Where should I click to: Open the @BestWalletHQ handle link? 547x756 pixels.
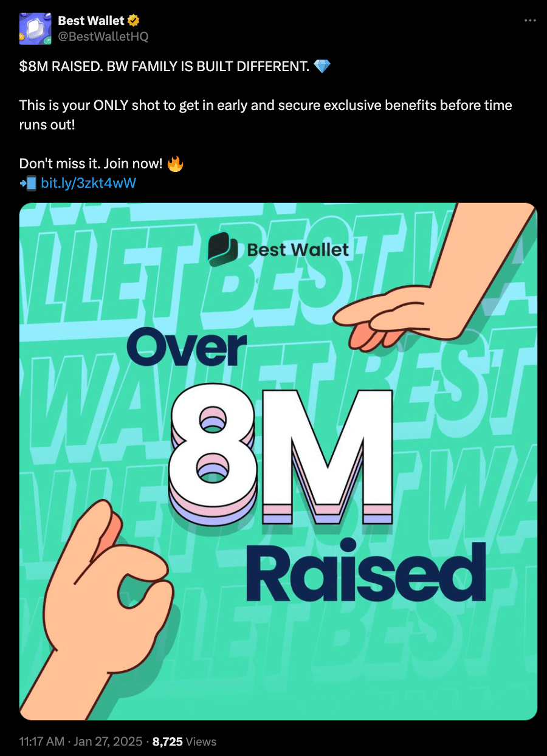click(x=103, y=36)
